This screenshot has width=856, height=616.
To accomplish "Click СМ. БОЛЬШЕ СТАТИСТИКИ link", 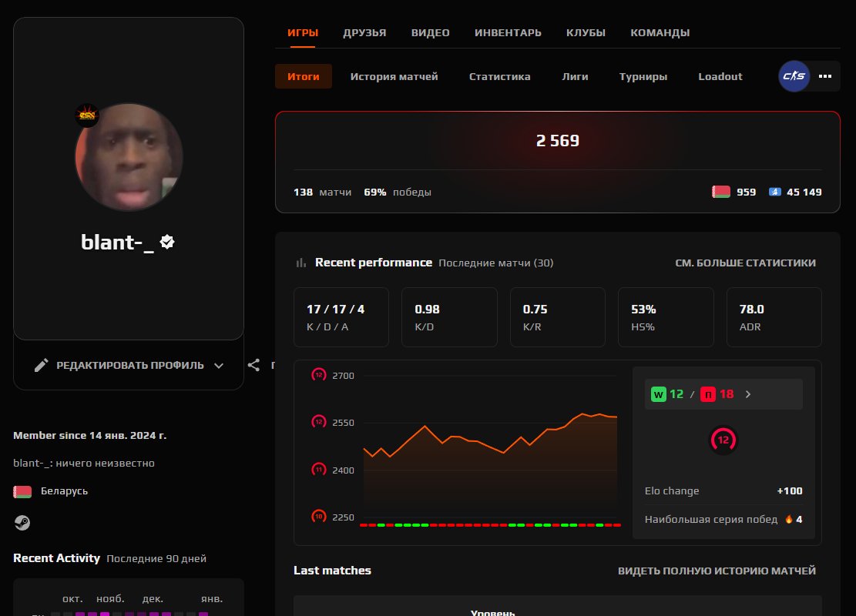I will (x=745, y=263).
